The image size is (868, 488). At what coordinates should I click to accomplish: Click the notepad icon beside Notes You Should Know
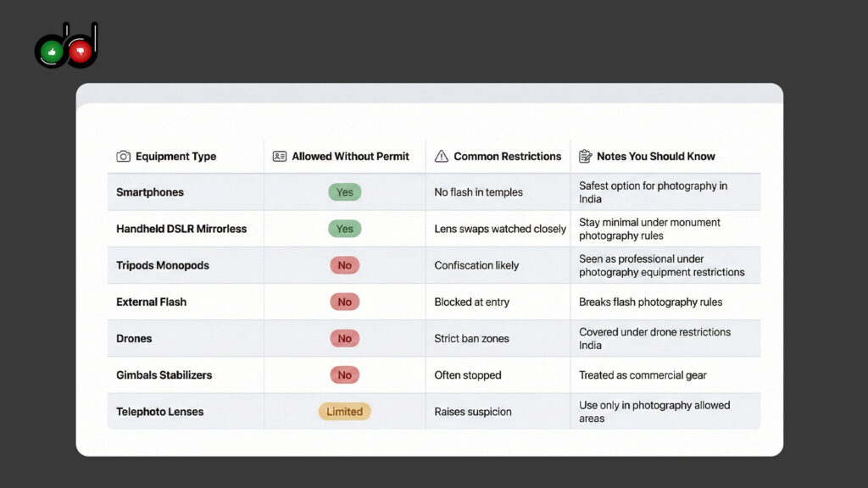[x=585, y=157]
